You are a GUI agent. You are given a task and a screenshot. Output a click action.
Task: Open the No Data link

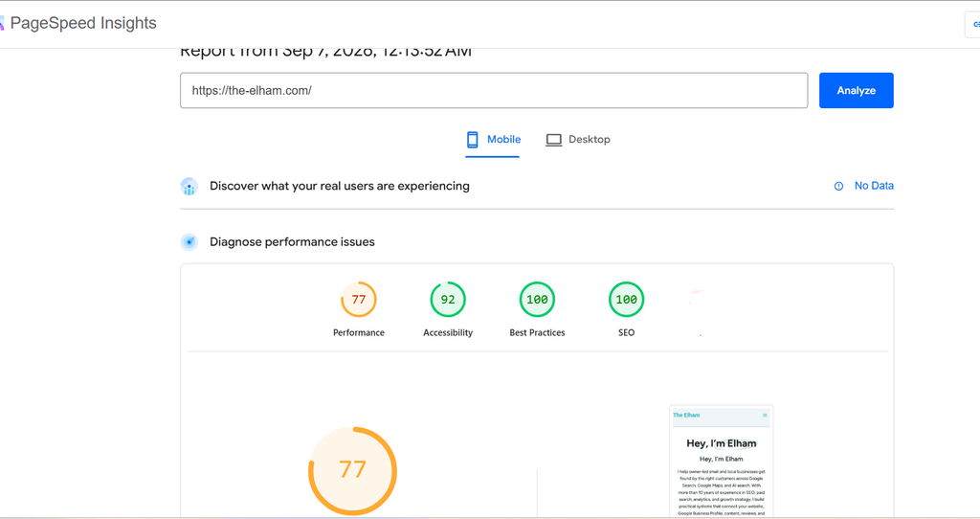874,186
